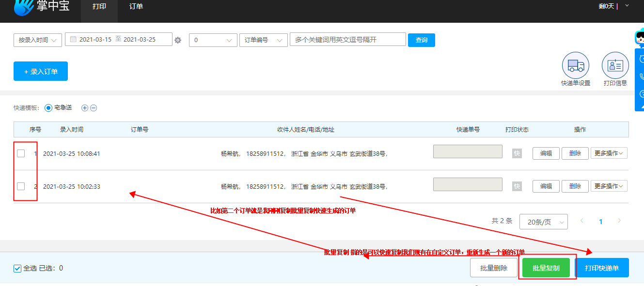
Task: Click the timestamp 2021-03-25 10:08:41
Action: point(72,153)
